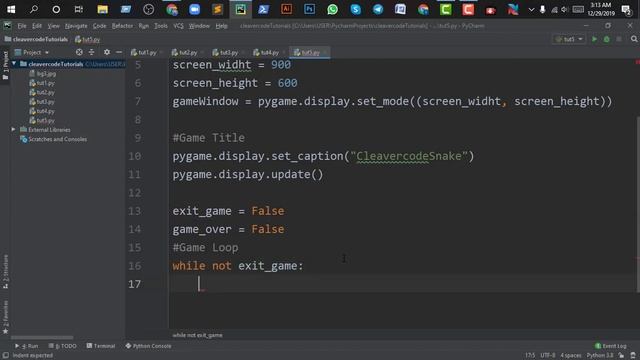Screen dimensions: 640x360
Task: Open the Refactor menu
Action: 122,26
